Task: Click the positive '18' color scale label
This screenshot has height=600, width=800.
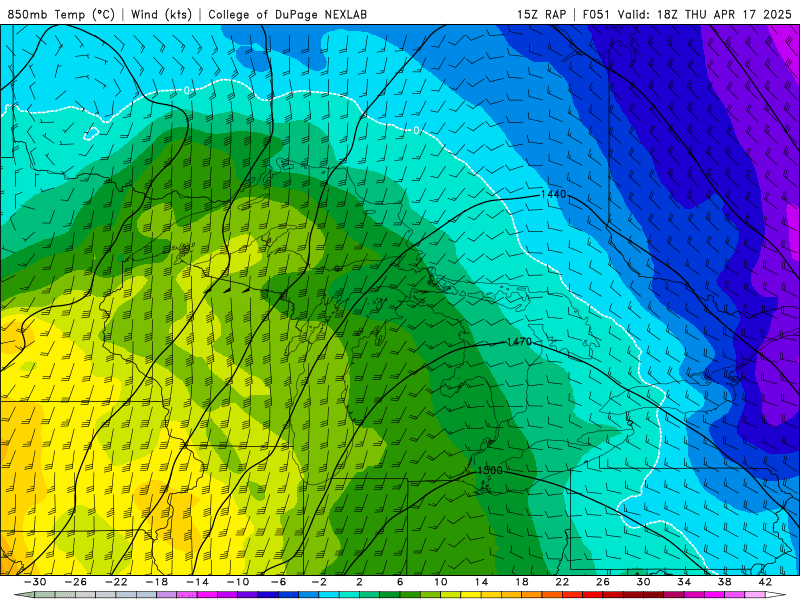Action: (x=521, y=582)
